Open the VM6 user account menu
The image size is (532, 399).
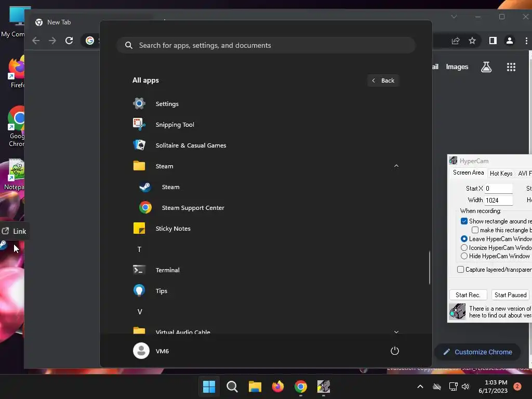click(151, 351)
